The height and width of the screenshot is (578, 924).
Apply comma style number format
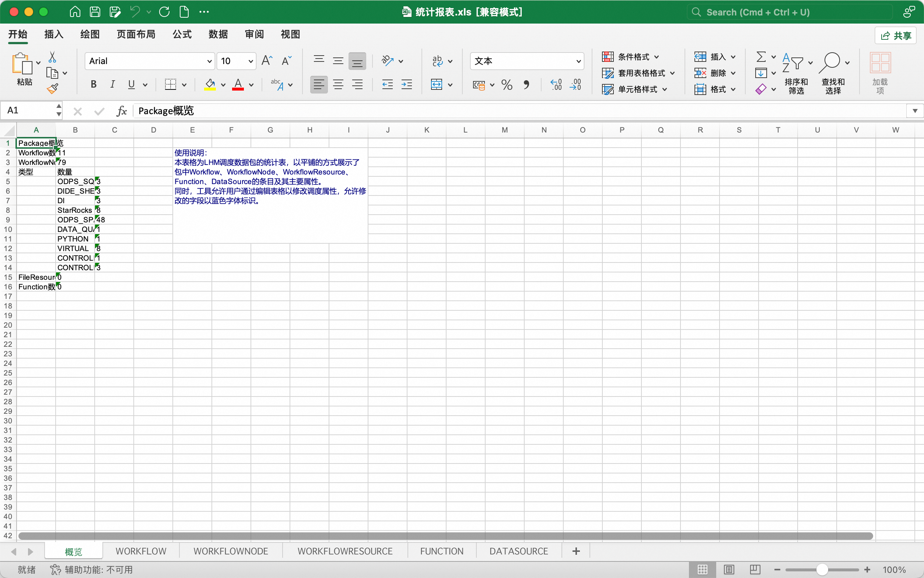coord(526,84)
